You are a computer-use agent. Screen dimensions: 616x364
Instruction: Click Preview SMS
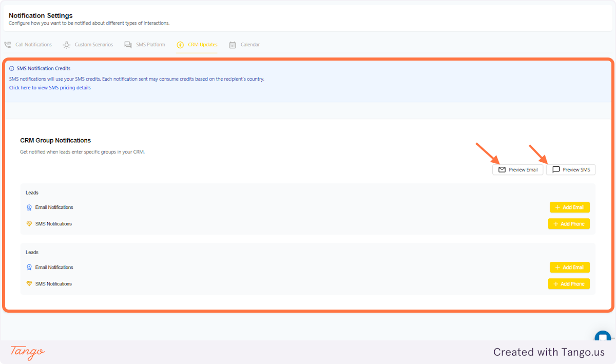[571, 169]
